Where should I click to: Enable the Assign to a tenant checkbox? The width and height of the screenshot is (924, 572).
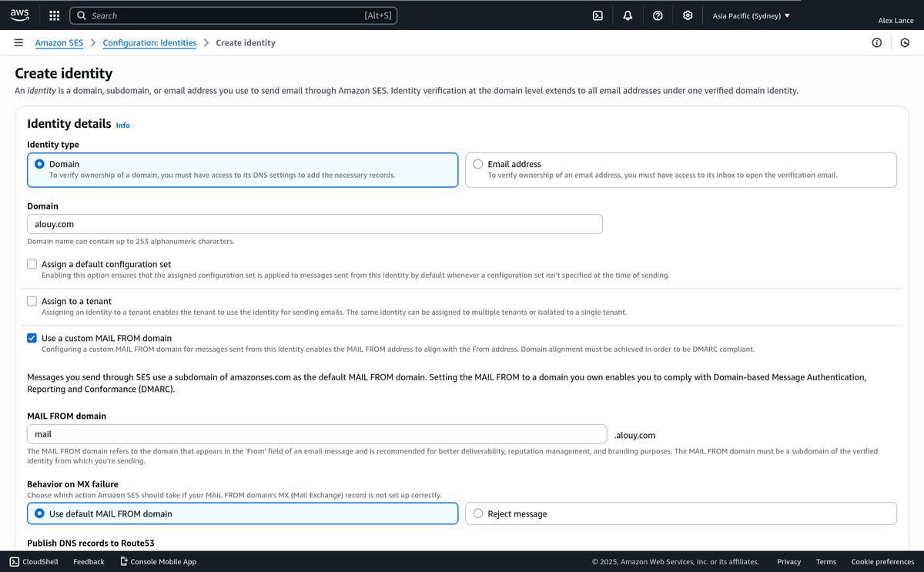pyautogui.click(x=32, y=301)
